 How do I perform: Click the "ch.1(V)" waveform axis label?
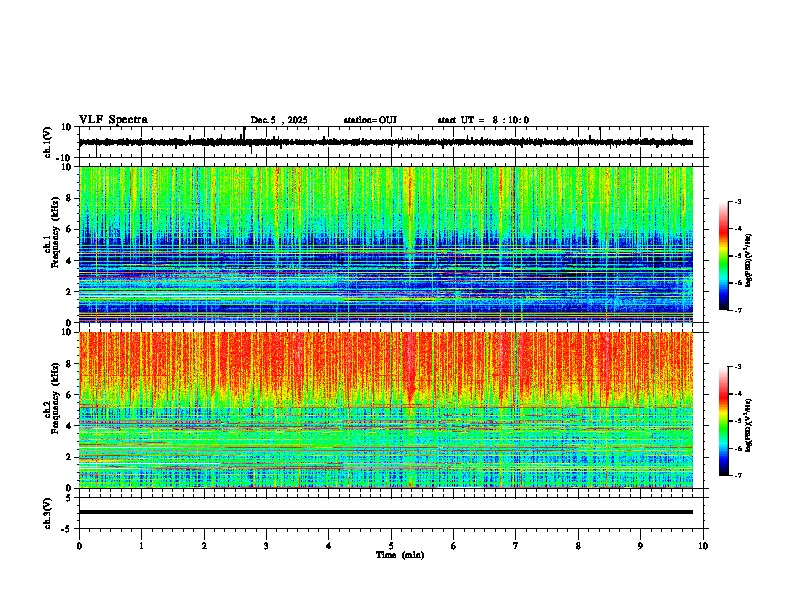48,142
